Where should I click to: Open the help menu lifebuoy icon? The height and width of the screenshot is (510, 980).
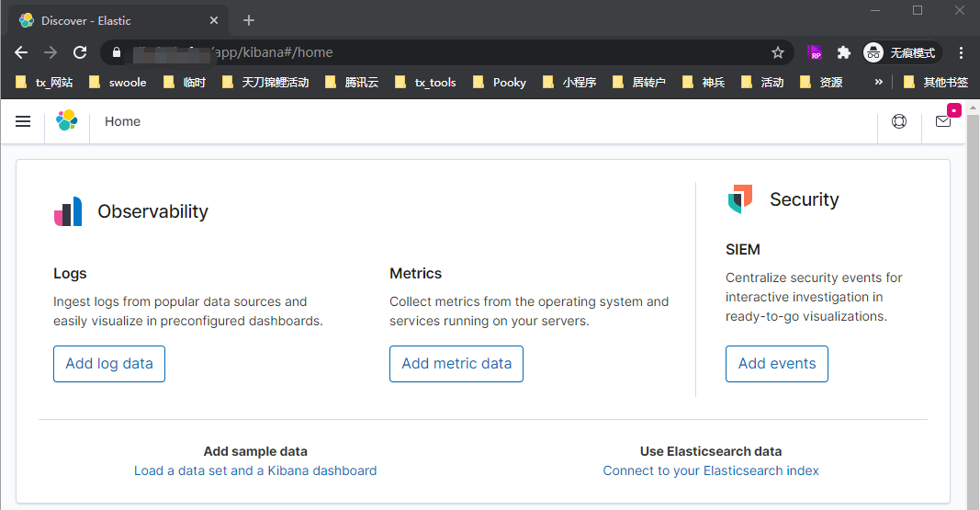pos(899,121)
